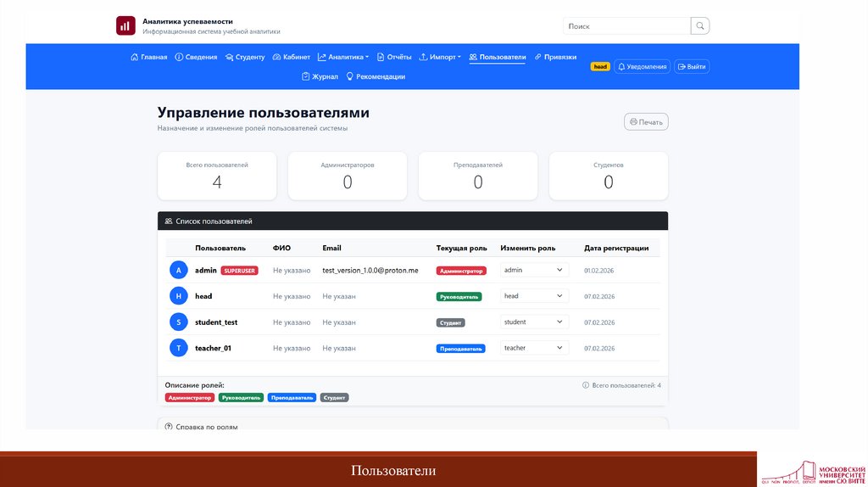Go to the Студенту page
The height and width of the screenshot is (487, 868).
tap(245, 57)
